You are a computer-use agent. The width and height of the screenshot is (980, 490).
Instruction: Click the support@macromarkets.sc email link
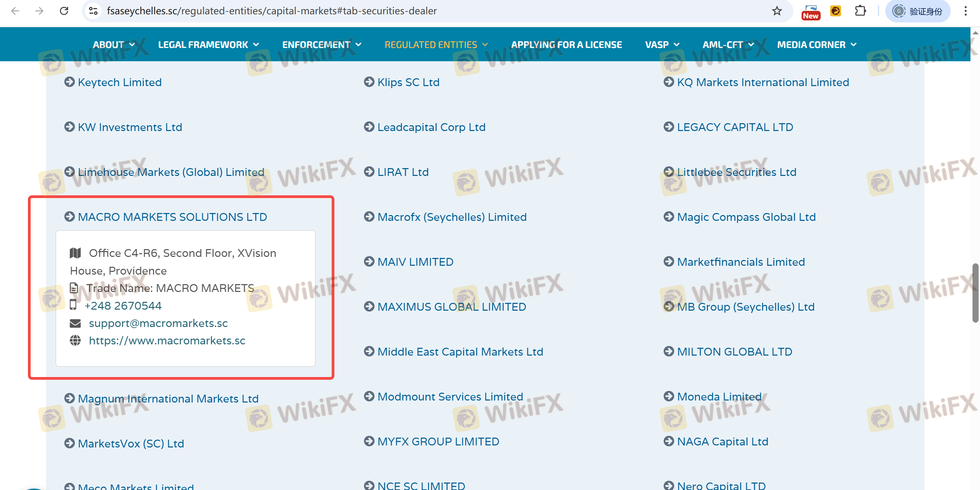point(158,323)
